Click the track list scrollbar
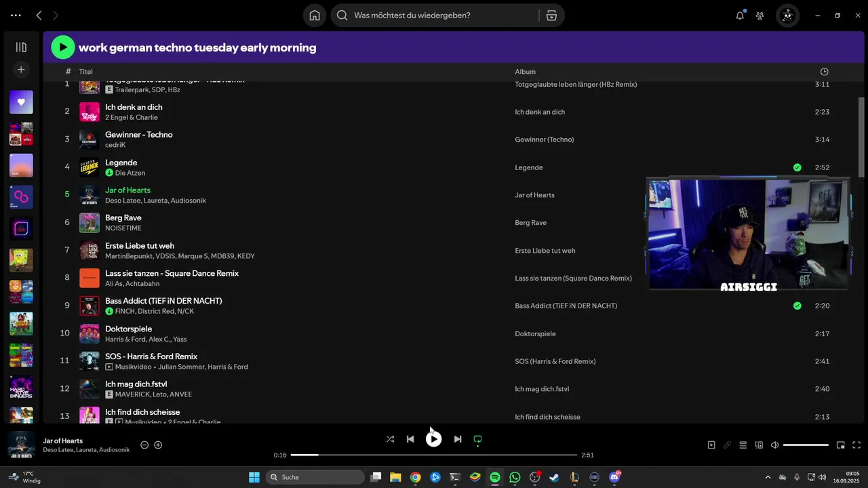The width and height of the screenshot is (868, 488). 861,138
